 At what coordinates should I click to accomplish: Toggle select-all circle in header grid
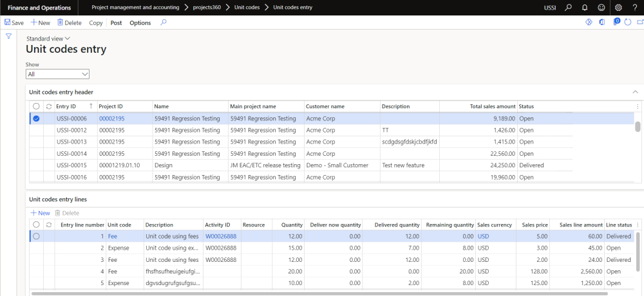(x=36, y=106)
